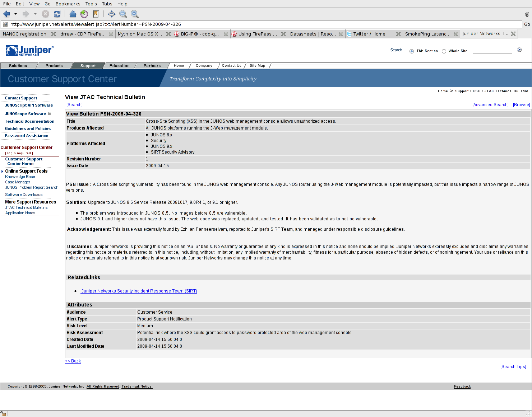This screenshot has height=417, width=532.
Task: Close the SmokePing Latency tab
Action: (x=456, y=34)
